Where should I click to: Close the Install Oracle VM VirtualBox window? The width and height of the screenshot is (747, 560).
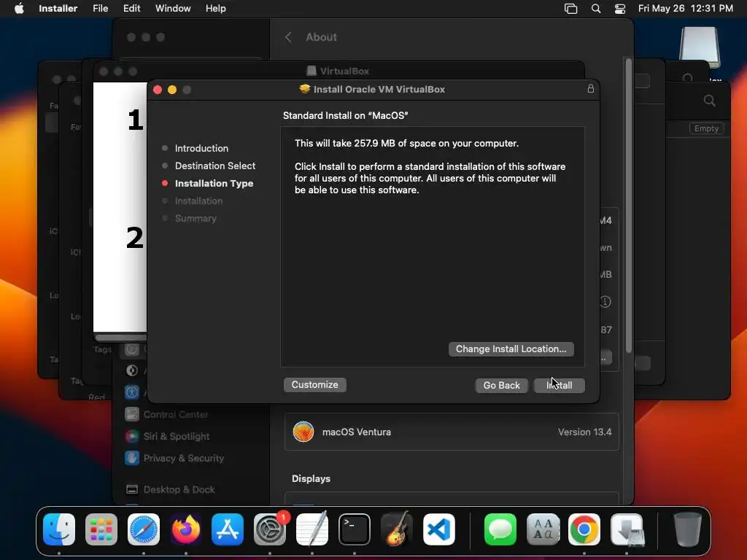point(158,90)
